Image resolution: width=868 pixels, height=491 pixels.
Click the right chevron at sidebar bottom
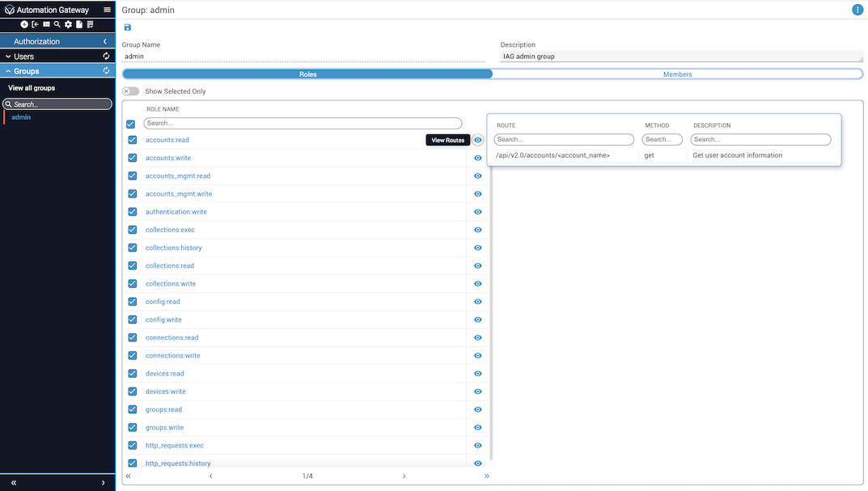[x=103, y=483]
